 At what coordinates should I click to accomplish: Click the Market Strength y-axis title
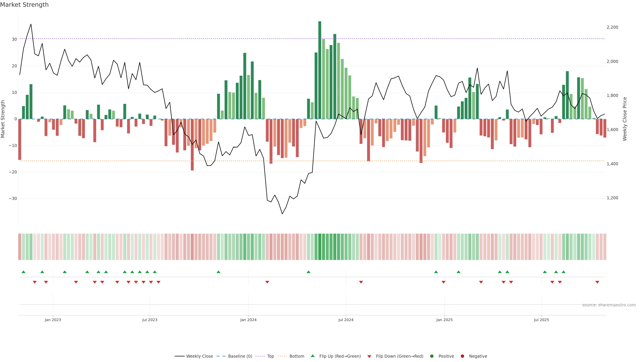(3, 119)
